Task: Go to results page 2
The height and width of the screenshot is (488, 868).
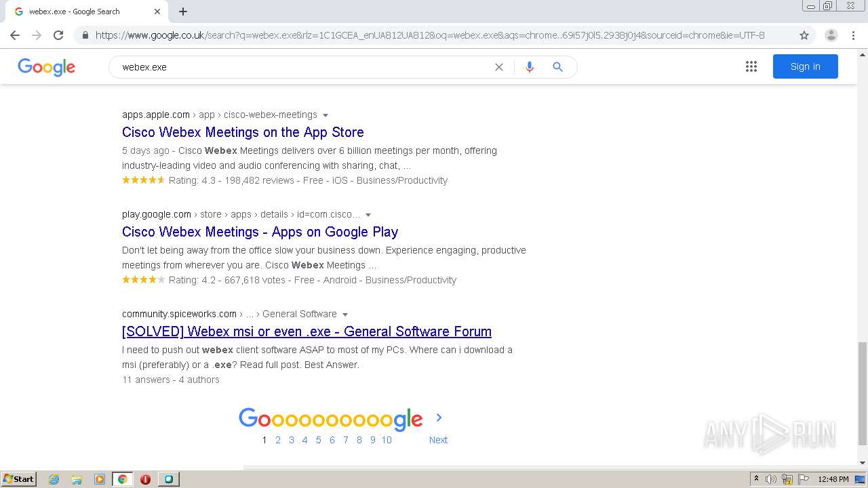Action: (278, 440)
